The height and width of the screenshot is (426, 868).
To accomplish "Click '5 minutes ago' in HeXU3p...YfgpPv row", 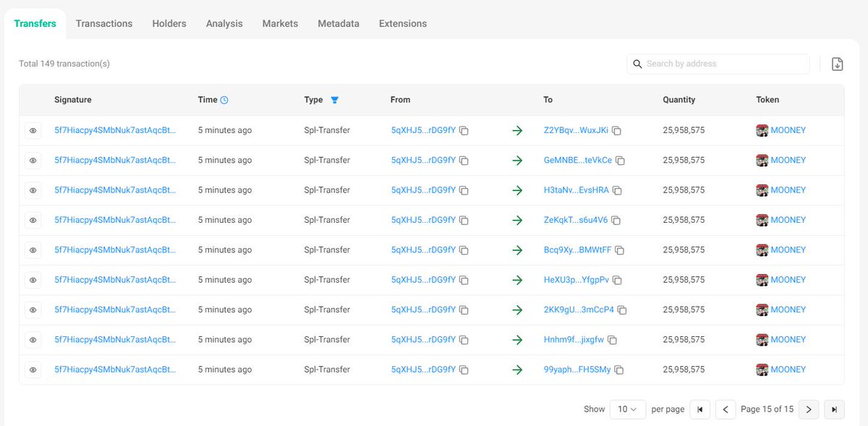I will click(x=225, y=280).
